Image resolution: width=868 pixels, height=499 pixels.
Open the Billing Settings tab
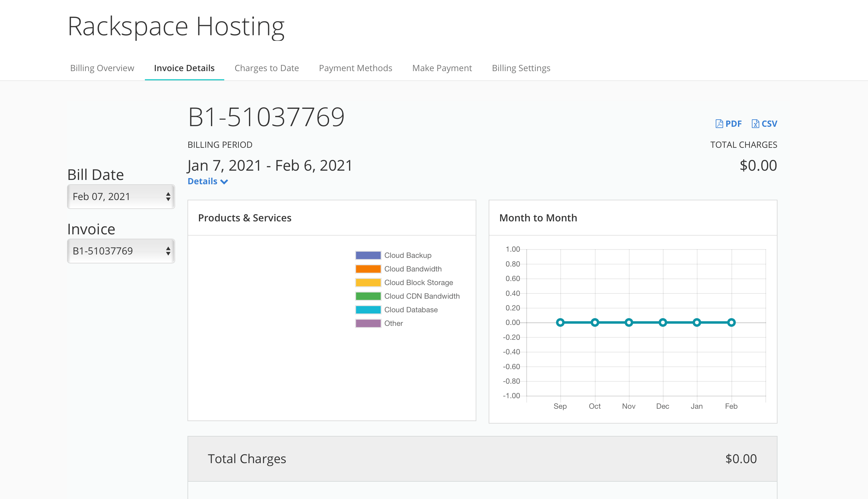[x=521, y=68]
